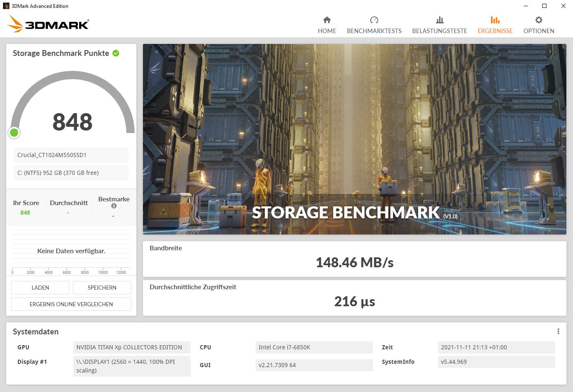Click the Optionen gear icon
The image size is (573, 392).
(539, 20)
